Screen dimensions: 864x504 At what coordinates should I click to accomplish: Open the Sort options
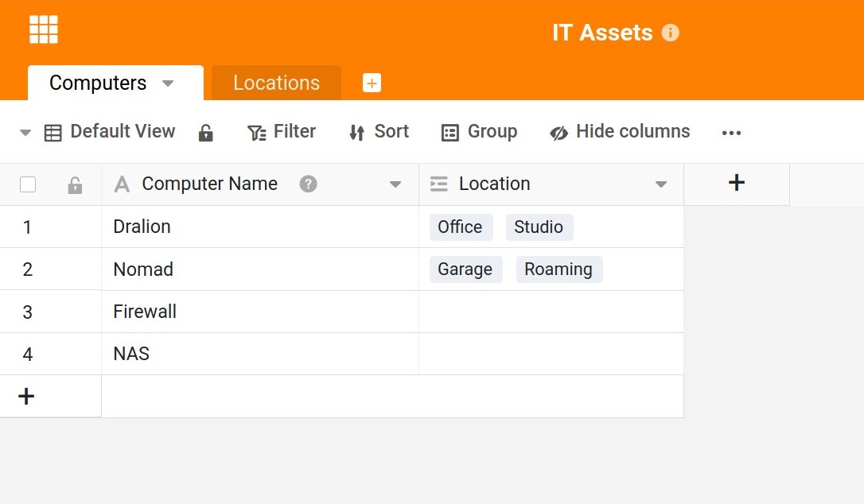click(x=379, y=132)
